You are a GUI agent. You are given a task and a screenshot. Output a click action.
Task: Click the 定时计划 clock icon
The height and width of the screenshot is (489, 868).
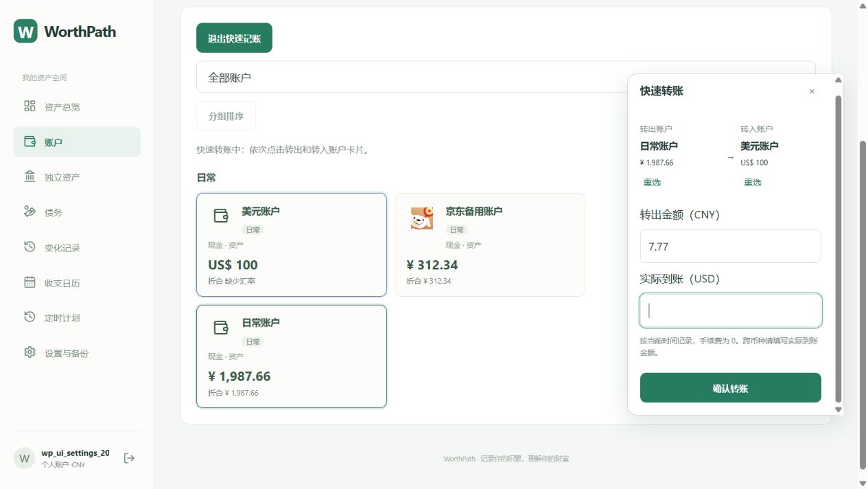point(30,317)
